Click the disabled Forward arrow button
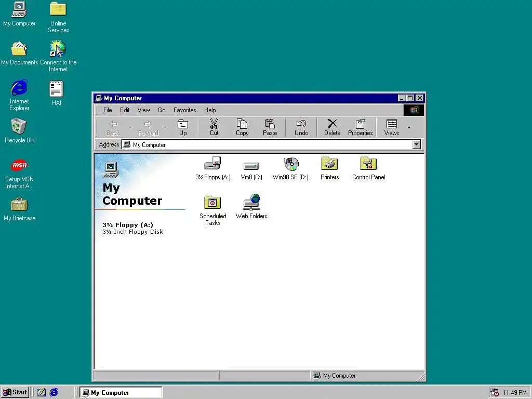The image size is (532, 399). 148,128
